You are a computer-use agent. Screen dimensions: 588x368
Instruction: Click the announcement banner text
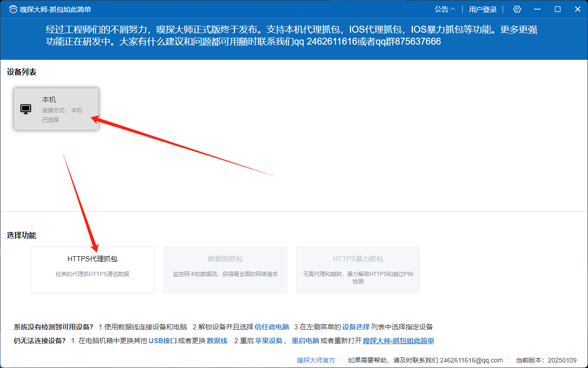click(x=292, y=36)
